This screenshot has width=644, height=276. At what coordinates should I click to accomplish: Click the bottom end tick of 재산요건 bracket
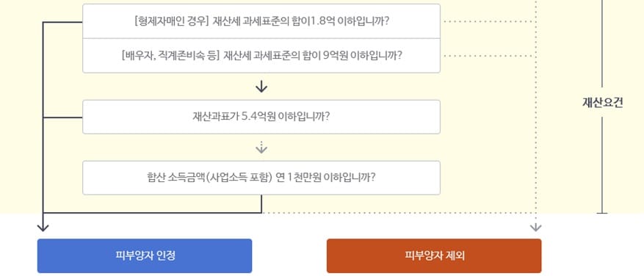tap(602, 213)
